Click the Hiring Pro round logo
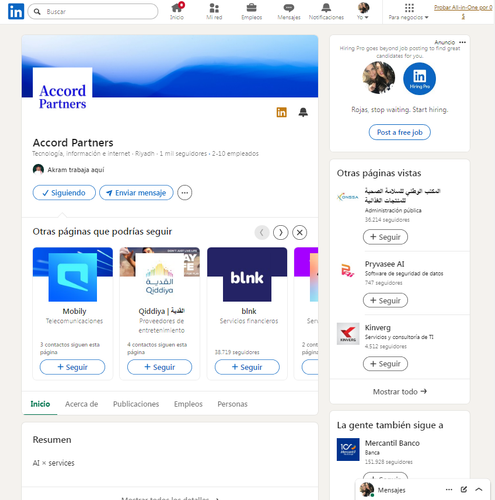The height and width of the screenshot is (500, 495). (x=419, y=79)
